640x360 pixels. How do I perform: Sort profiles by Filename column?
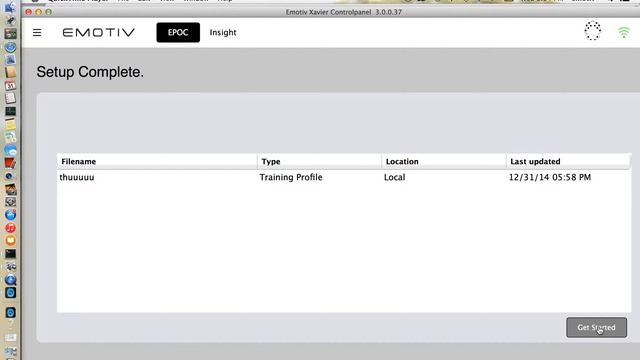click(x=157, y=162)
